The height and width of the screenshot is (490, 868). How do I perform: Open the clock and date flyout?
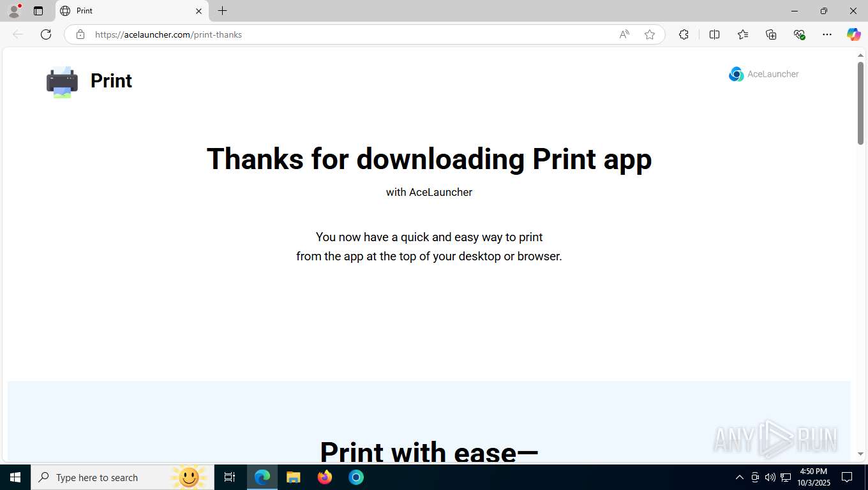tap(813, 477)
